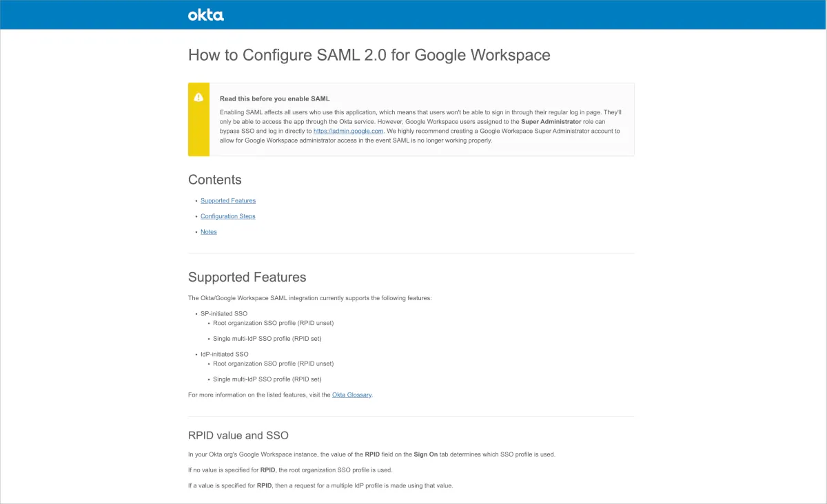Image resolution: width=827 pixels, height=504 pixels.
Task: Visit the Okta Glossary link
Action: (351, 395)
